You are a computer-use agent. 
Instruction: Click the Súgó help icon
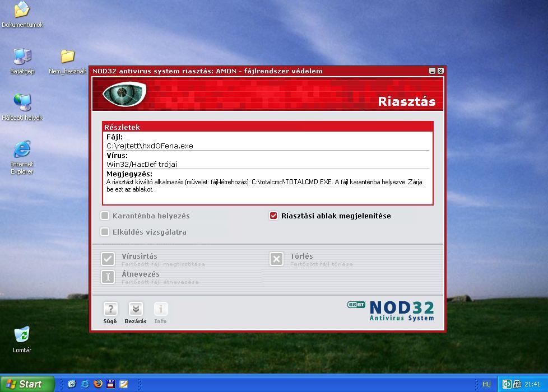(x=110, y=309)
